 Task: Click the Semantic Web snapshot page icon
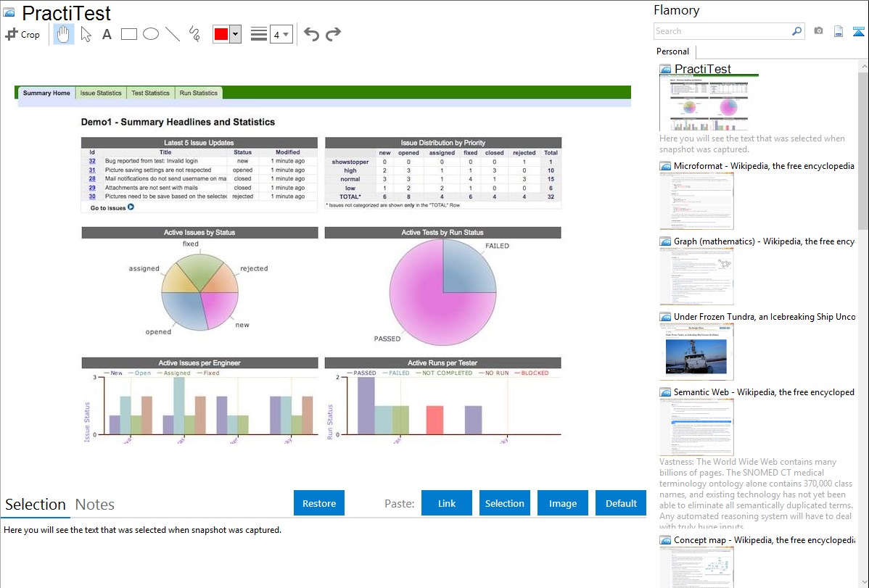[x=665, y=392]
